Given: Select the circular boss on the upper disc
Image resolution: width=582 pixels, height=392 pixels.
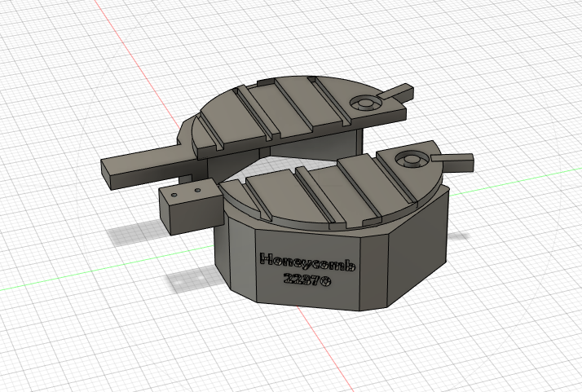Looking at the screenshot, I should coord(365,102).
